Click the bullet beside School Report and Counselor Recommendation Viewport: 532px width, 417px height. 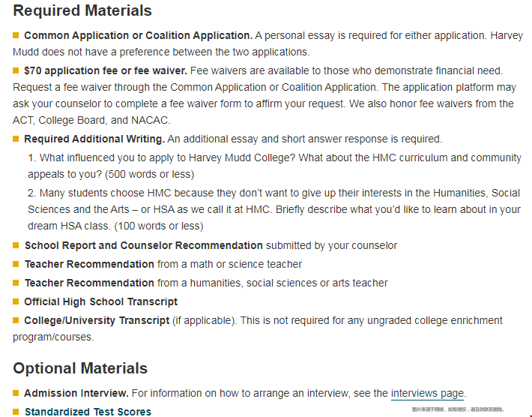[x=16, y=245]
